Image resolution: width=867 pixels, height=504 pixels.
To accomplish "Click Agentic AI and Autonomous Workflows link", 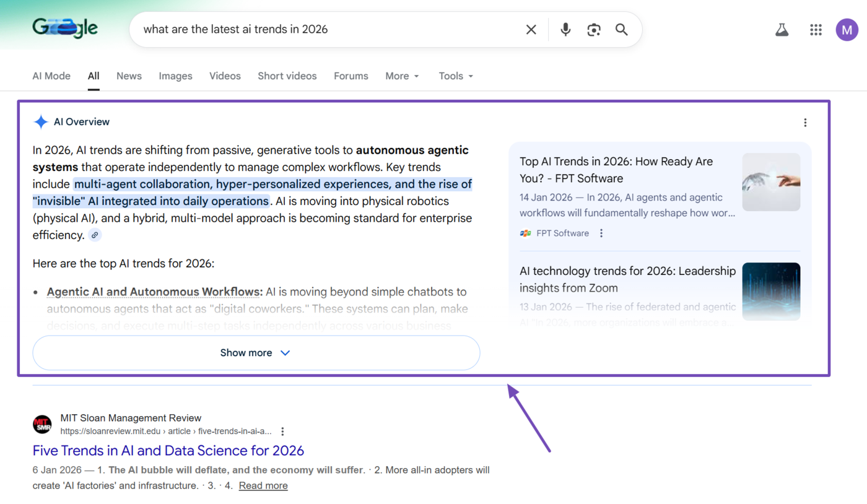I will coord(155,292).
